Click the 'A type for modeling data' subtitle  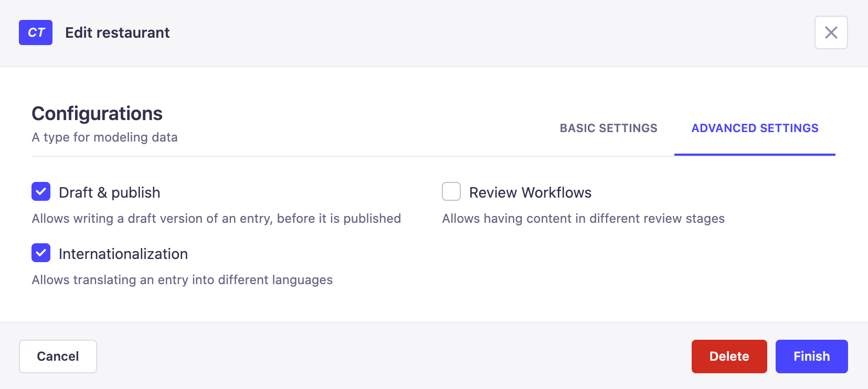[x=104, y=137]
